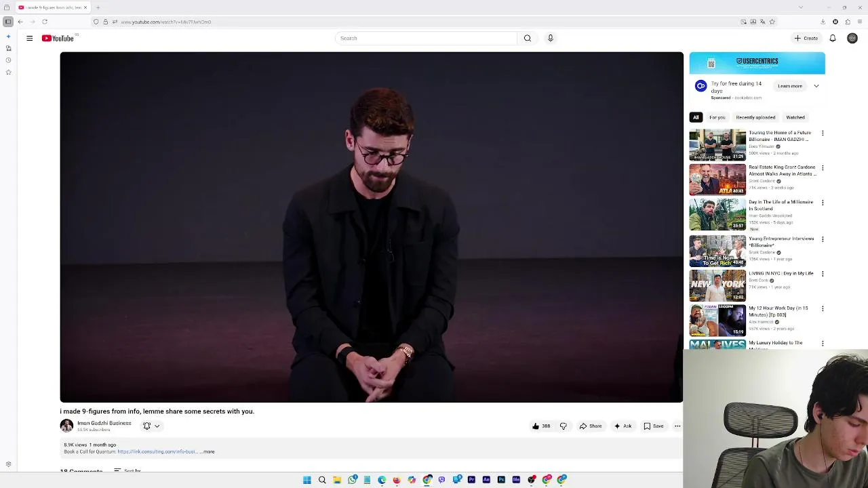Click the Create button
868x488 pixels.
click(806, 38)
